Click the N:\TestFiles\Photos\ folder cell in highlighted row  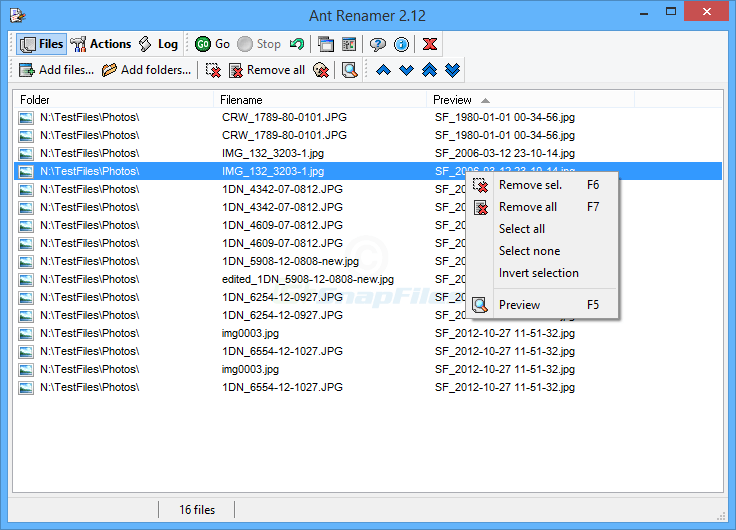pos(90,171)
